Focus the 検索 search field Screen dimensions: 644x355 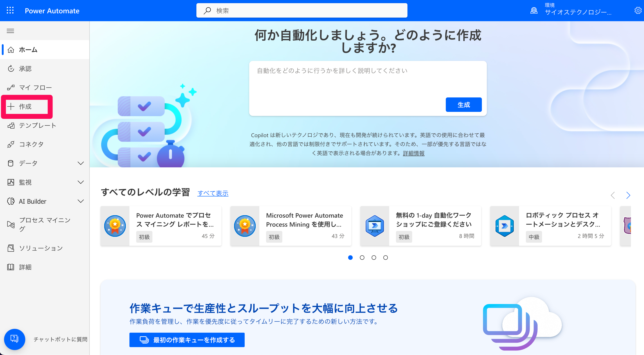pos(302,11)
